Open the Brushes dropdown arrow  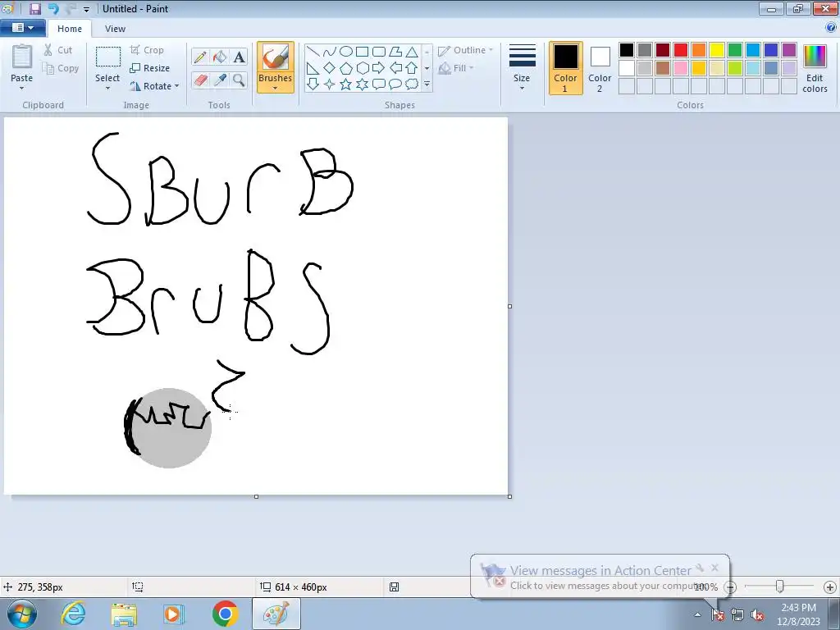click(x=276, y=89)
